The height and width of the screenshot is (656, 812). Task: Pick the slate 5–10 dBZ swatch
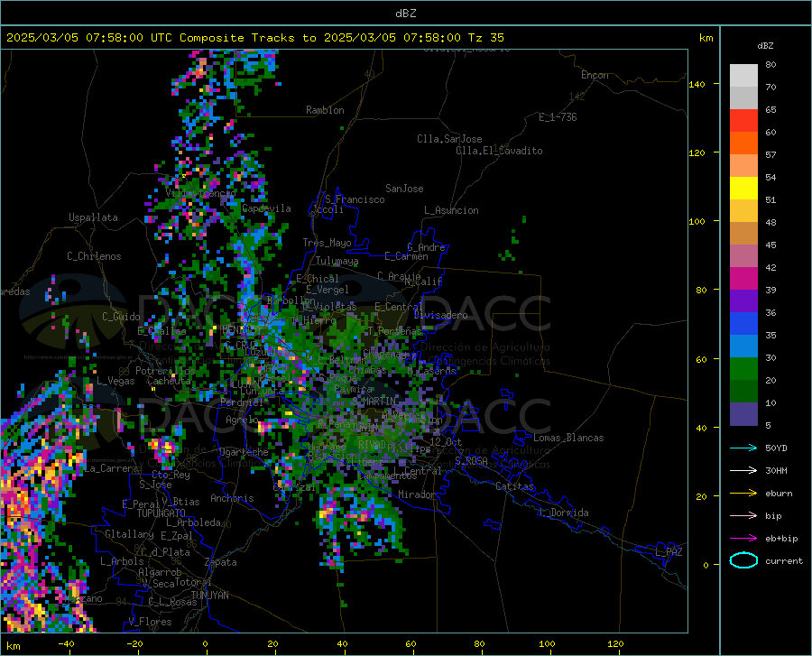(743, 414)
